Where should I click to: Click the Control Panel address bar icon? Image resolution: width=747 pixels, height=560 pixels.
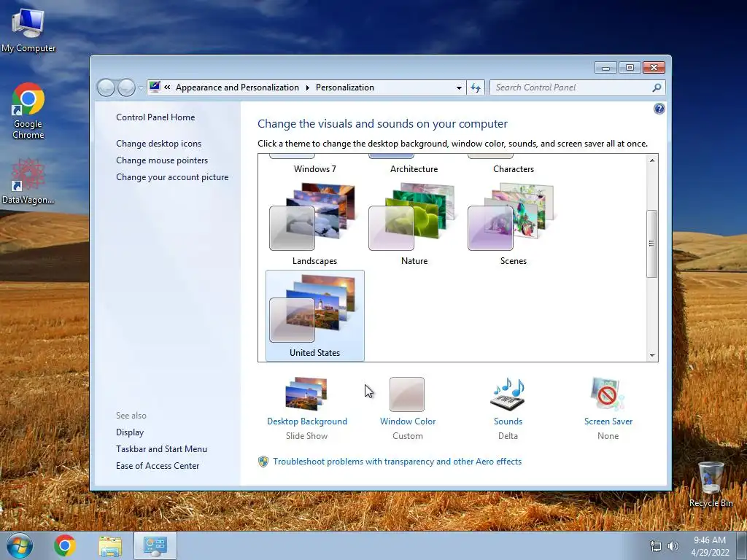click(155, 87)
